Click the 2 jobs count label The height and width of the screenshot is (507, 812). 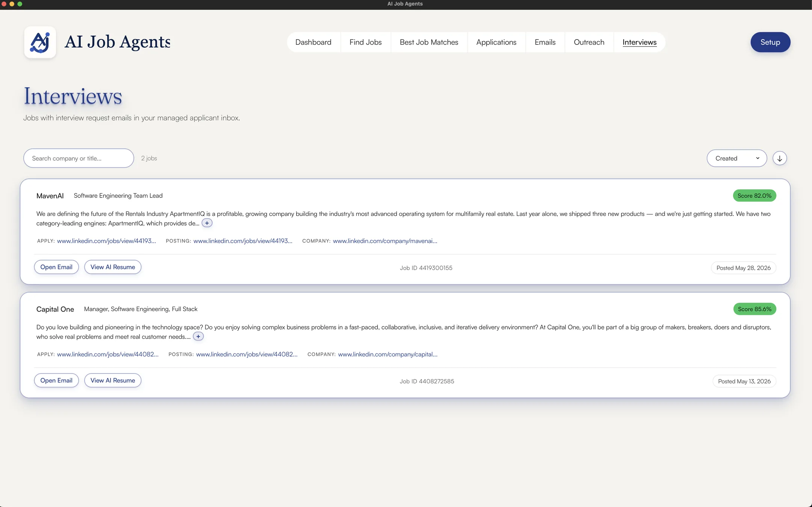pyautogui.click(x=149, y=158)
